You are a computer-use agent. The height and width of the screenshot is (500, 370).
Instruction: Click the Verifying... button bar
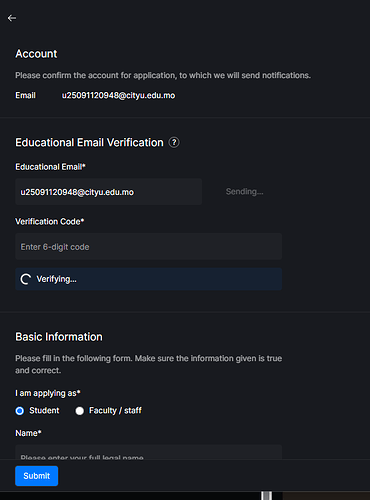tap(148, 279)
